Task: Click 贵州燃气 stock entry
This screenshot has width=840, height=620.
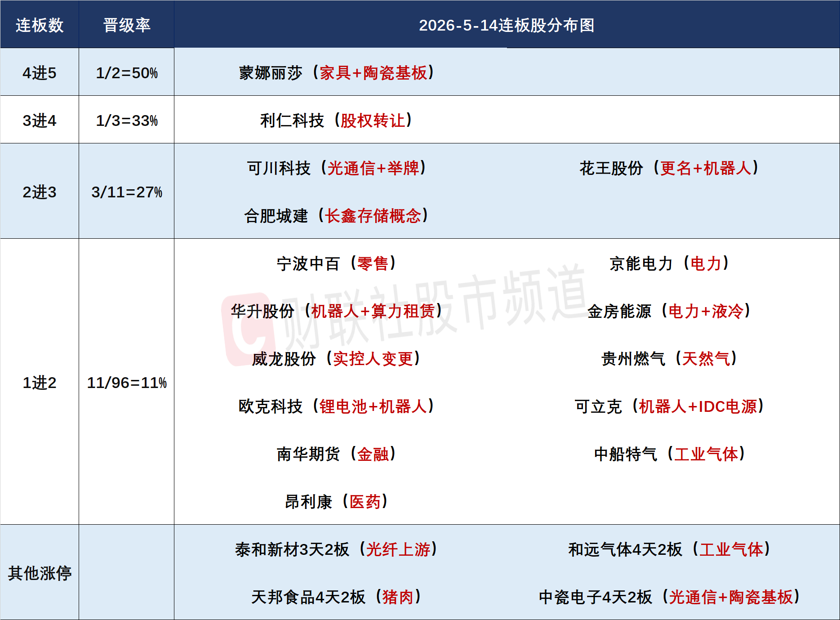Action: click(x=669, y=359)
